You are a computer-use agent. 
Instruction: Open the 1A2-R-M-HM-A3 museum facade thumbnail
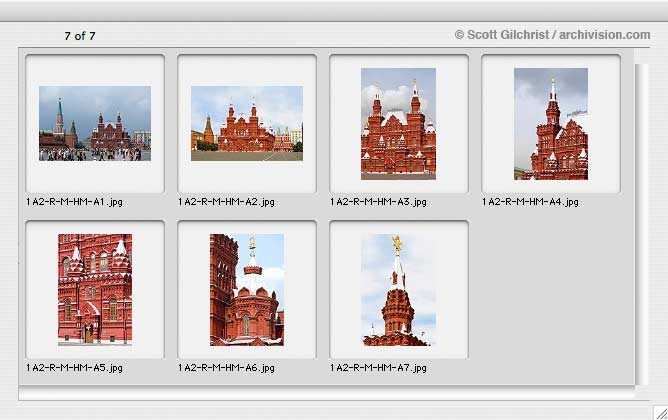pos(398,124)
